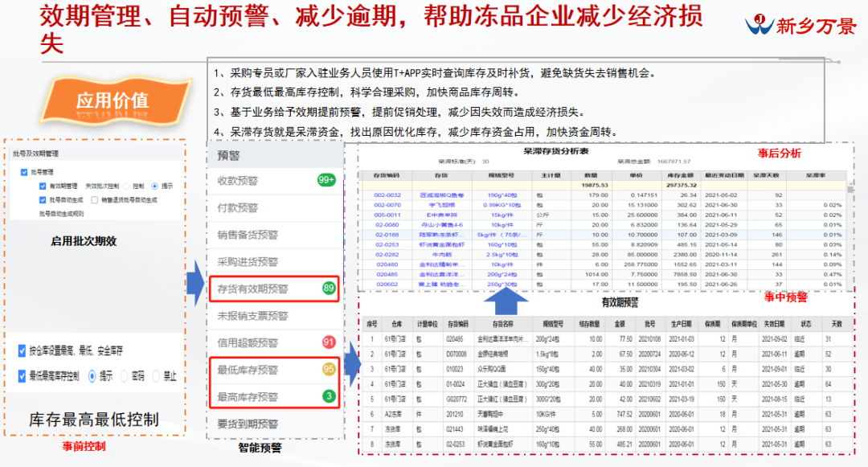Select the 禁止 radio option for 最低最高库存控制

tap(155, 375)
